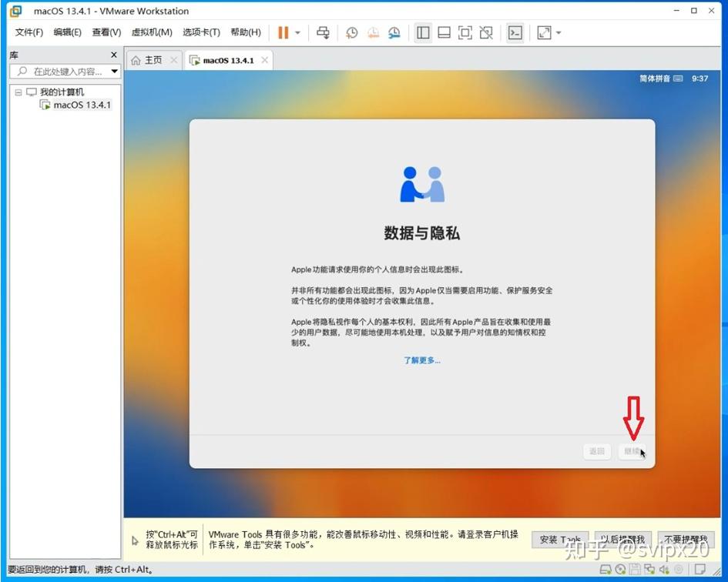Click the 简体拼音 input method indicator
This screenshot has width=728, height=582.
[x=661, y=79]
